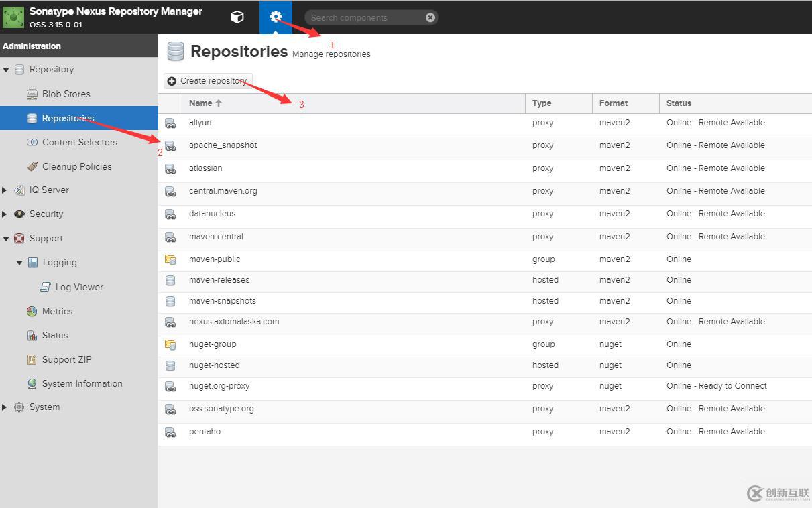Collapse the Repository tree node
The width and height of the screenshot is (812, 508).
[6, 70]
